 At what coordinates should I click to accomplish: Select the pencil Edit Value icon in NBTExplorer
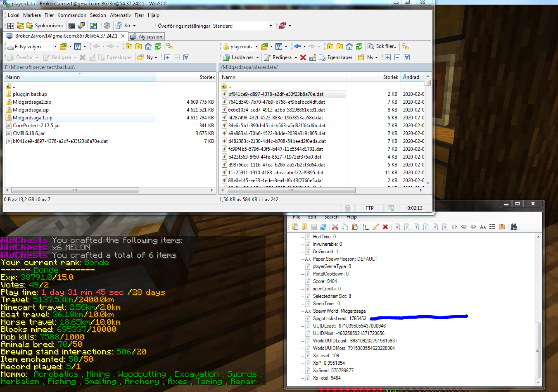point(375,226)
